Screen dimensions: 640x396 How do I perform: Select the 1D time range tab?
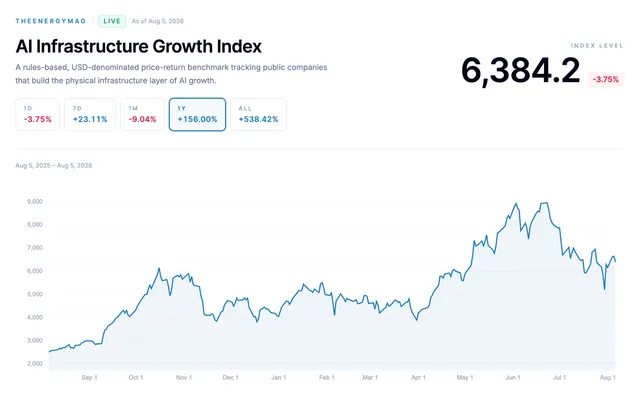pyautogui.click(x=38, y=114)
